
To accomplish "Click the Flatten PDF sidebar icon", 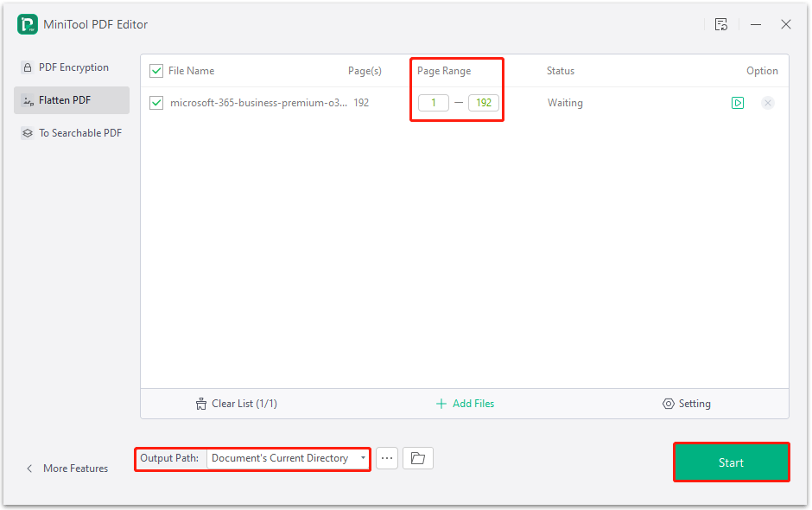I will (x=28, y=100).
